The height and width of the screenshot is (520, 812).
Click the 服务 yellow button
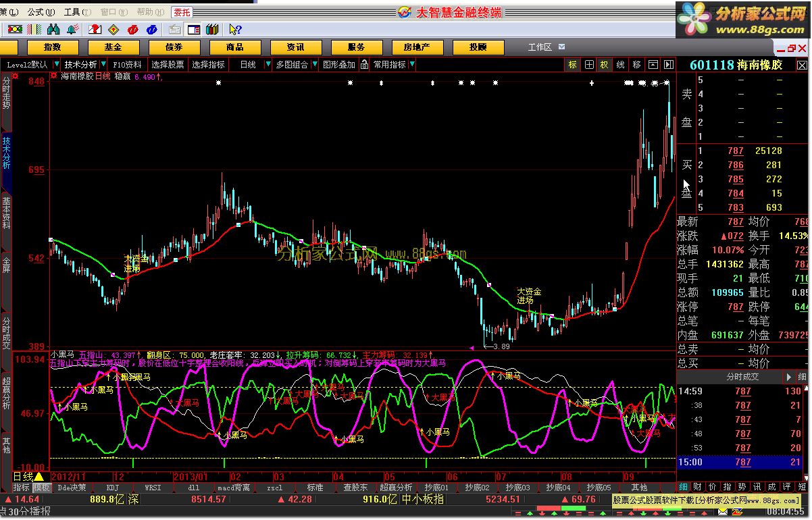[x=357, y=47]
